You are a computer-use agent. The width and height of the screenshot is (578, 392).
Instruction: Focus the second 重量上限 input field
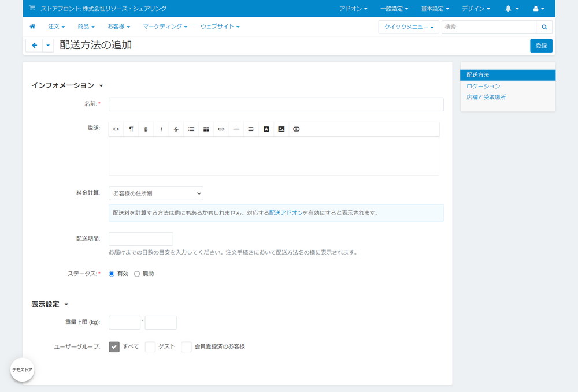pyautogui.click(x=161, y=323)
